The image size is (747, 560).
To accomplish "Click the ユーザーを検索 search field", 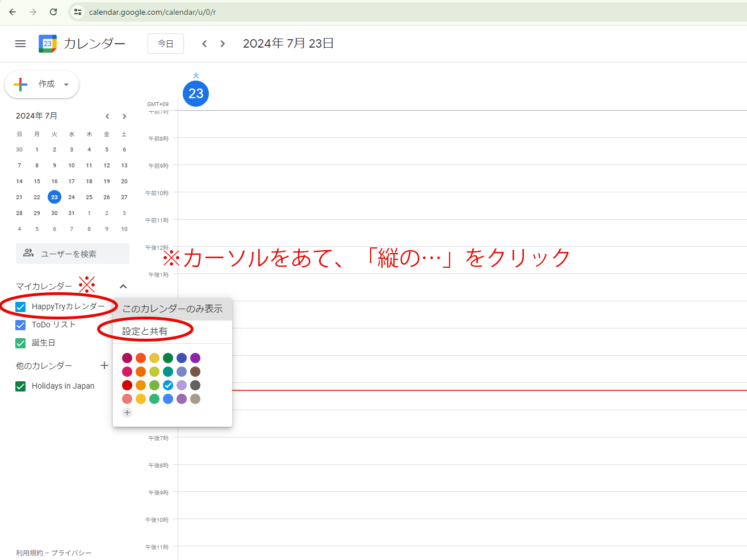I will (73, 254).
